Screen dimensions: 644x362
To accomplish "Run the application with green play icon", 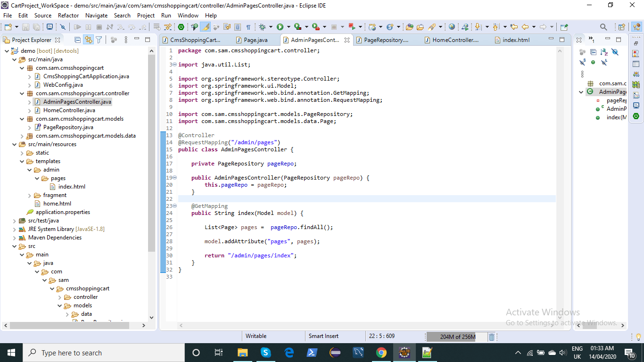I will (x=280, y=27).
